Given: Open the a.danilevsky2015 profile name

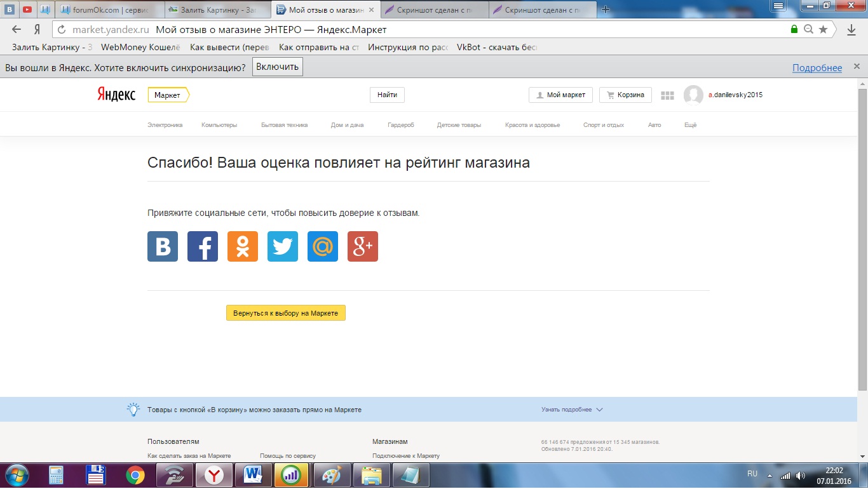Looking at the screenshot, I should coord(735,95).
